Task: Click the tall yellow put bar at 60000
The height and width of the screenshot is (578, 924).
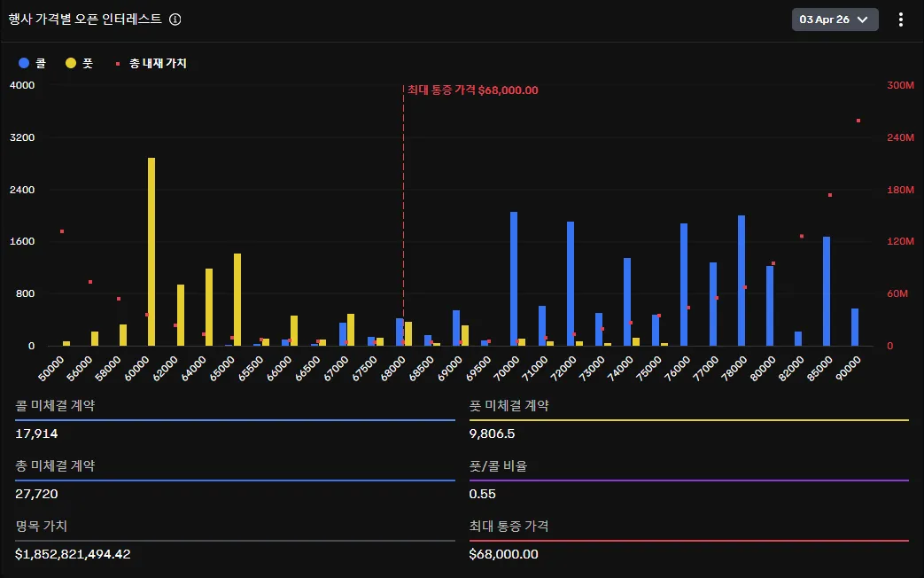Action: (151, 252)
